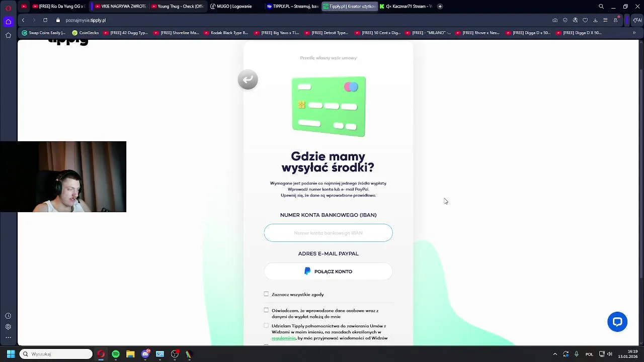The width and height of the screenshot is (644, 362).
Task: Open the sidebar settings gear
Action: 8,327
